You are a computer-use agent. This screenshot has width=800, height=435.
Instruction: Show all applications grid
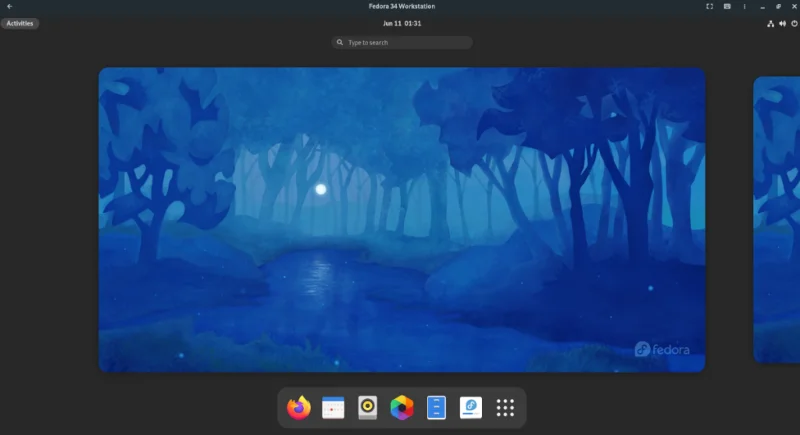(x=505, y=407)
